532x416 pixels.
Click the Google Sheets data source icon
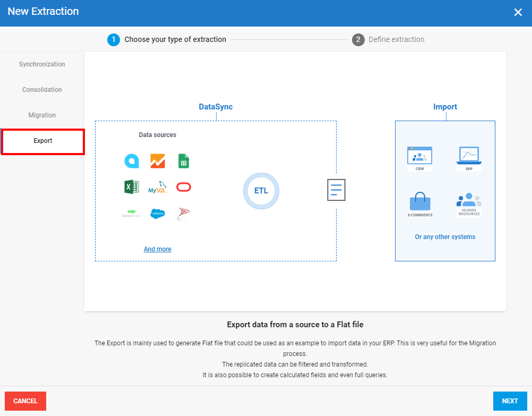pyautogui.click(x=184, y=160)
